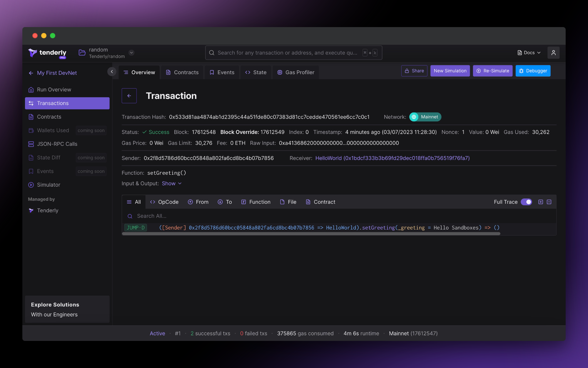
Task: Toggle the Full Trace switch
Action: (x=526, y=202)
